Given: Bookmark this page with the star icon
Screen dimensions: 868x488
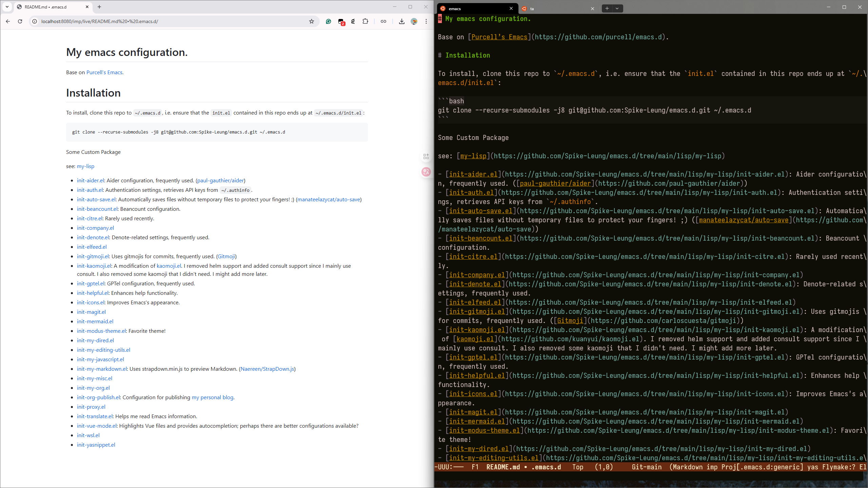Looking at the screenshot, I should click(312, 21).
